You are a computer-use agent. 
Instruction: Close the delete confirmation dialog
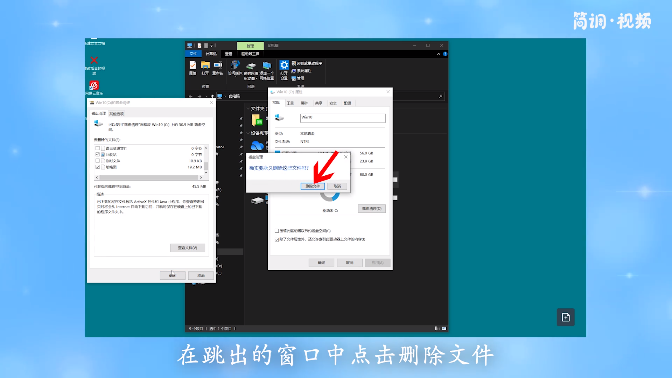(345, 157)
